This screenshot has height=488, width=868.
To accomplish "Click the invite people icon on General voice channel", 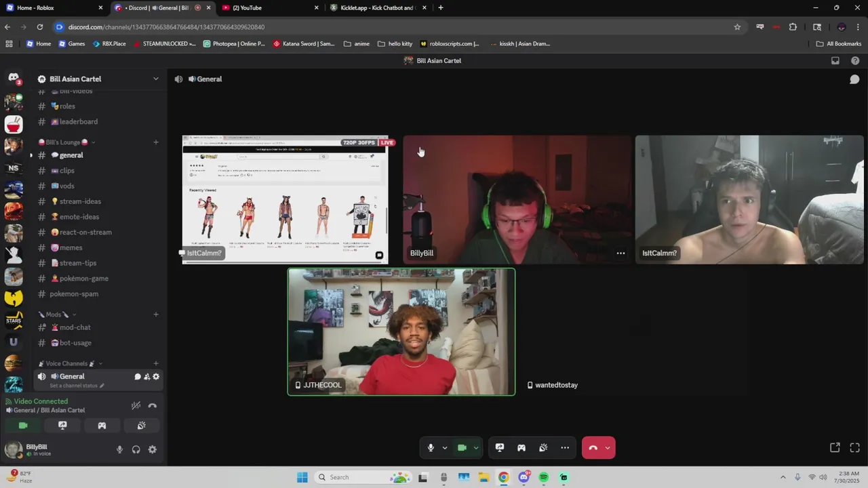I will pos(146,377).
